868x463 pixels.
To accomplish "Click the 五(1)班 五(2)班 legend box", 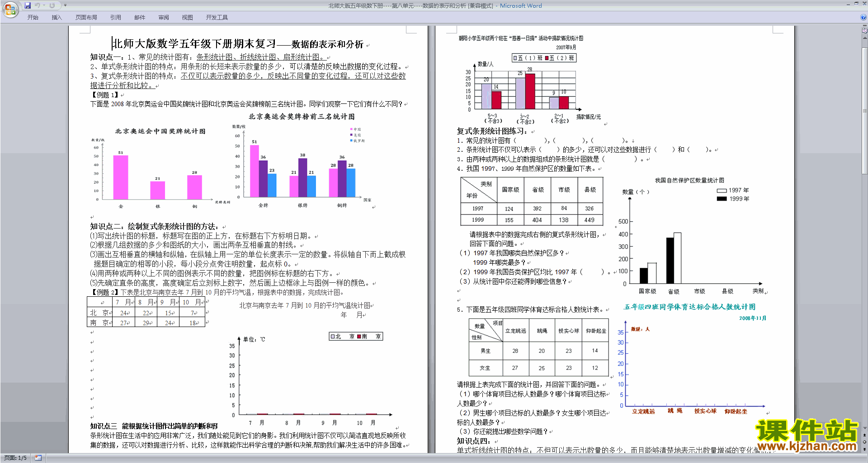I will (x=544, y=58).
